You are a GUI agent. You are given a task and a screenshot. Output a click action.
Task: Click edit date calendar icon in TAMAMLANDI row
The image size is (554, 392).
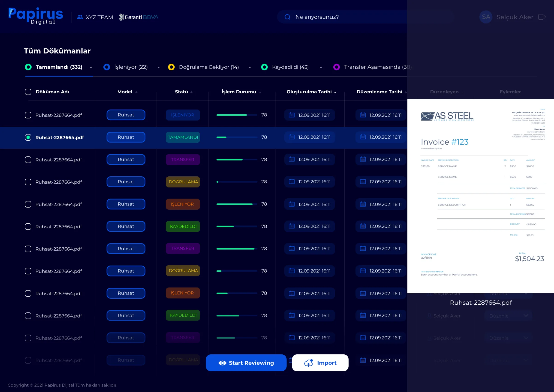pos(363,137)
